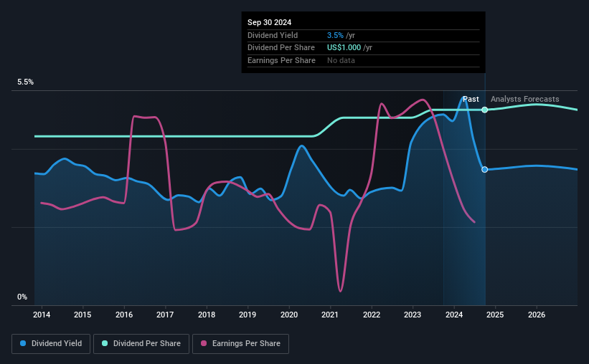Click tooltip 'Dividend Yield' row label

tap(273, 35)
